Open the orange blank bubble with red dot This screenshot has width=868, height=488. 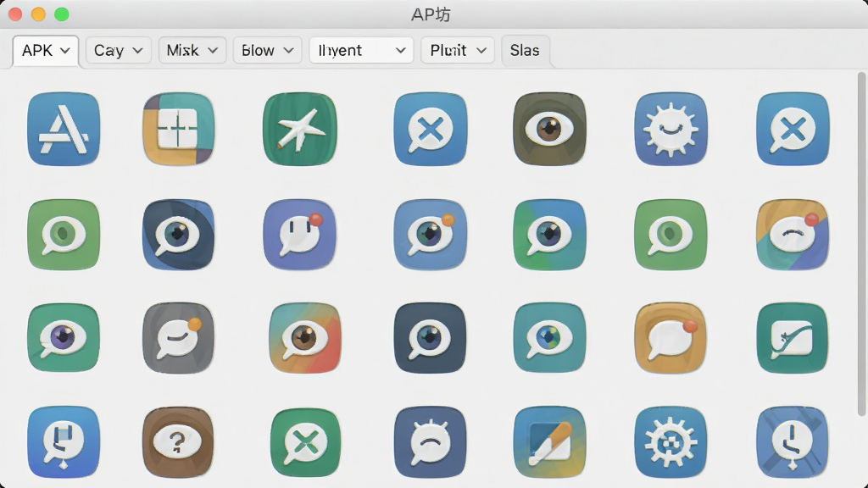tap(671, 337)
